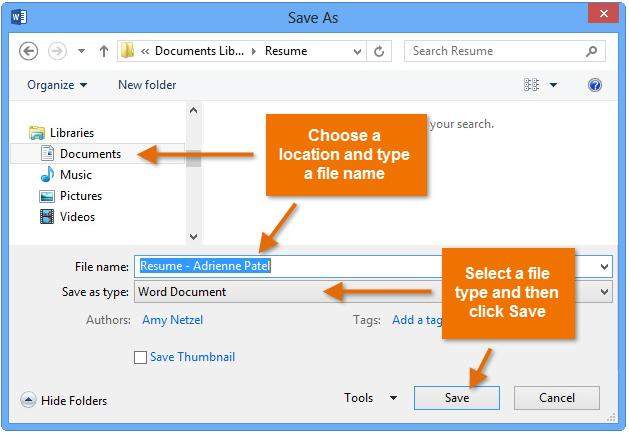
Task: Click the Save button
Action: click(x=457, y=398)
